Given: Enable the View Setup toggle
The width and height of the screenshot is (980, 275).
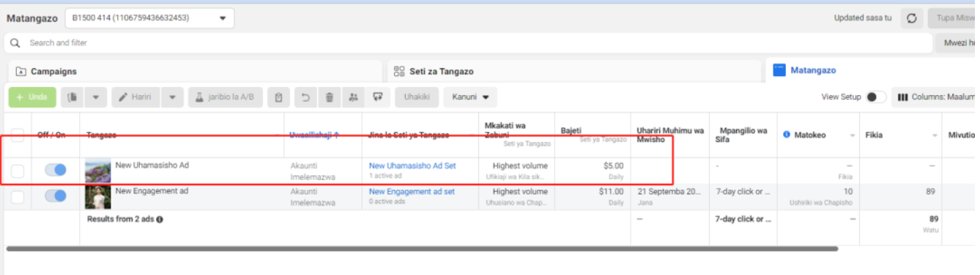Looking at the screenshot, I should pos(875,97).
